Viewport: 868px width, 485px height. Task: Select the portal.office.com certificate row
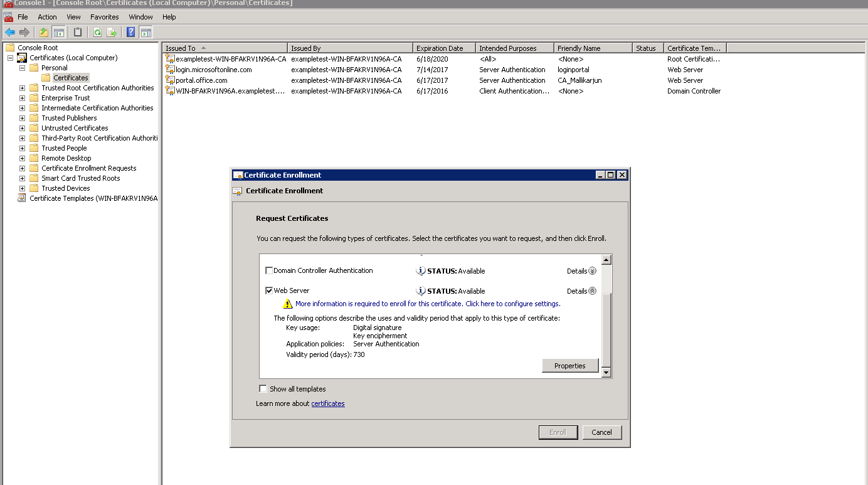(x=443, y=80)
